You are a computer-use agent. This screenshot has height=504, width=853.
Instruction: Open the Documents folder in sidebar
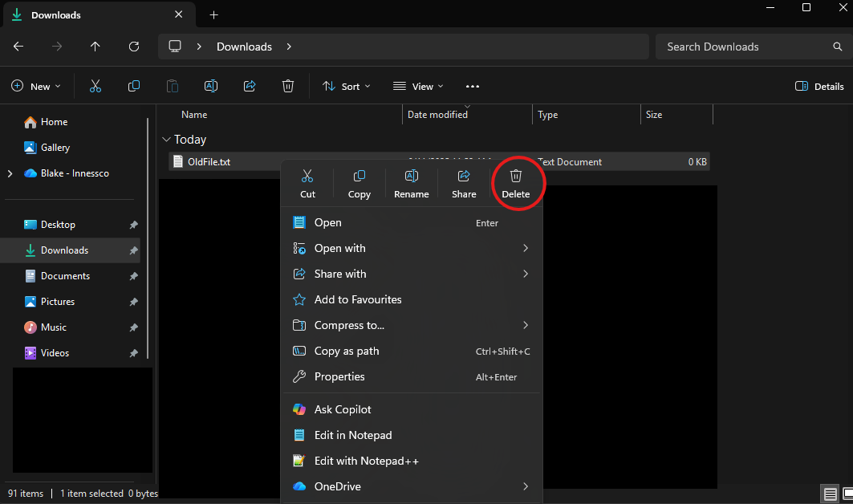click(65, 276)
